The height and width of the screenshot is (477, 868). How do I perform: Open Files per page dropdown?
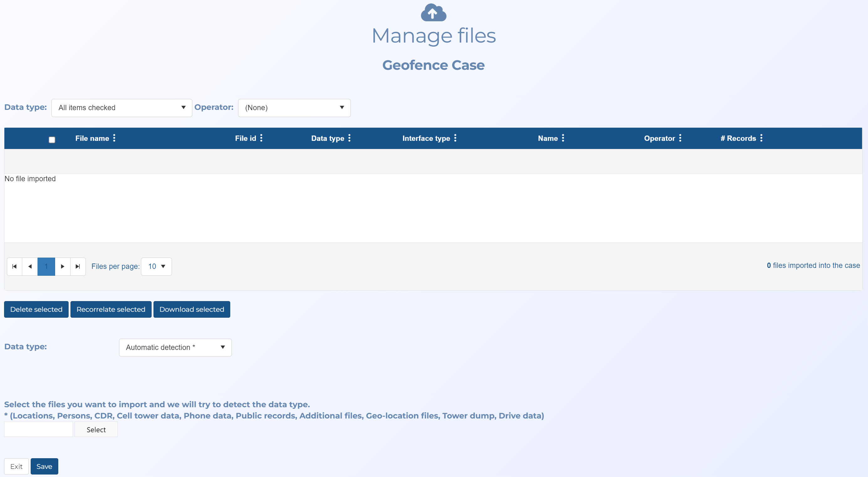tap(156, 267)
